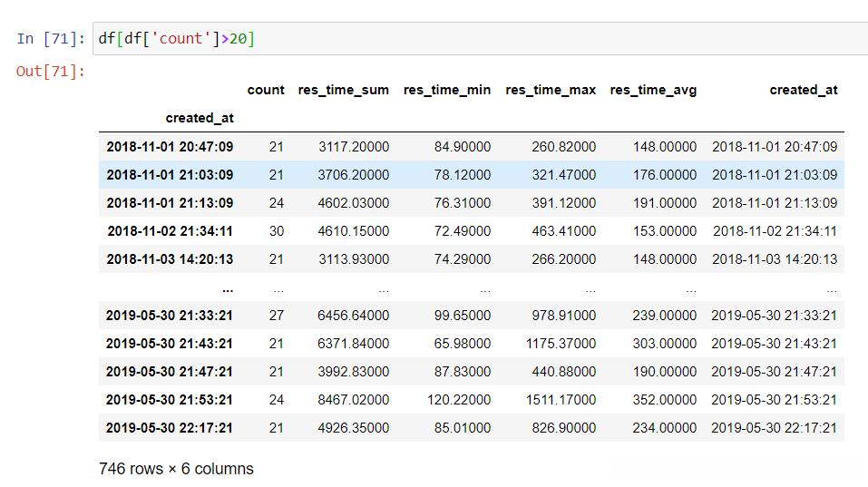The height and width of the screenshot is (487, 868).
Task: Click the value 3706.20000 in res_time_sum
Action: tap(353, 175)
